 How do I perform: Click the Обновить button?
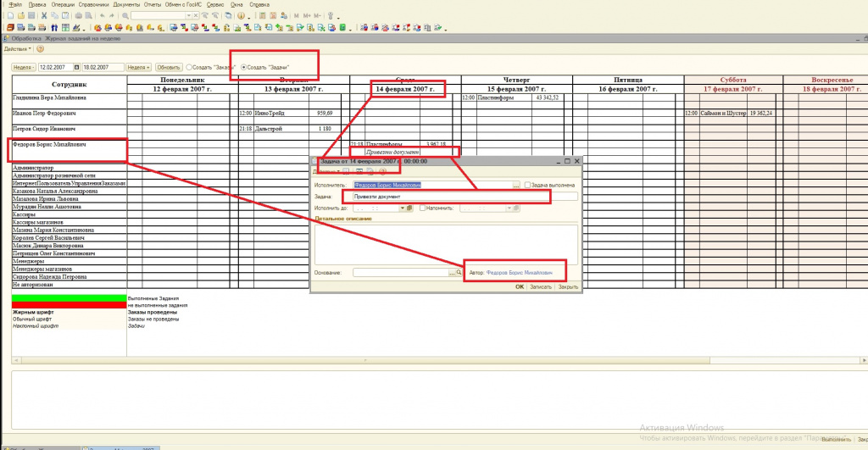click(169, 67)
